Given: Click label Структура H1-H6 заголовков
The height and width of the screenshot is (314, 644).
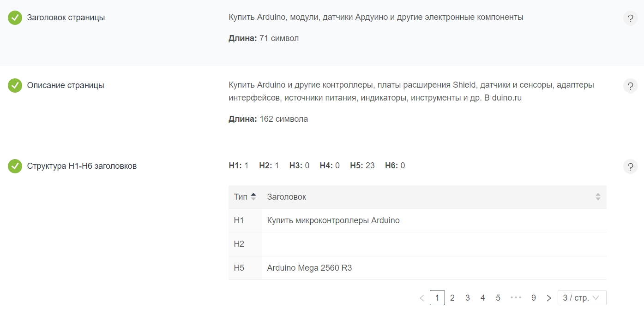Looking at the screenshot, I should tap(82, 166).
